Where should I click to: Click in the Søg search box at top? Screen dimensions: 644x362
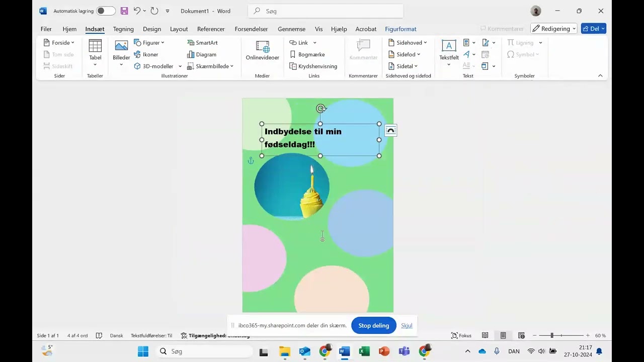tap(326, 11)
